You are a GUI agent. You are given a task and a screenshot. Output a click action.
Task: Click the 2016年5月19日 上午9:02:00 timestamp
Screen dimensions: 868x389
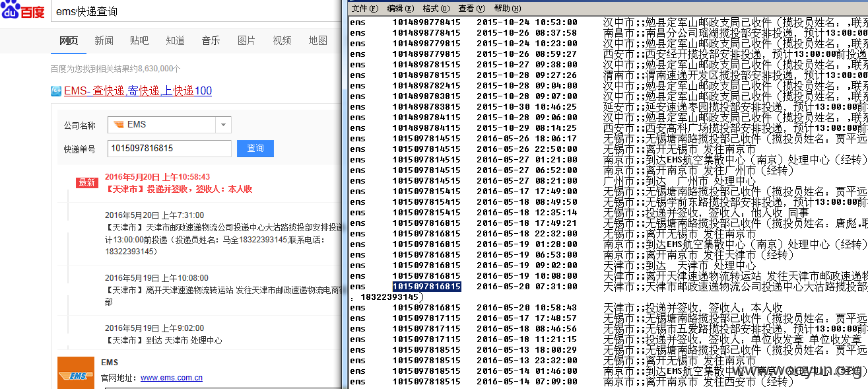(x=154, y=328)
